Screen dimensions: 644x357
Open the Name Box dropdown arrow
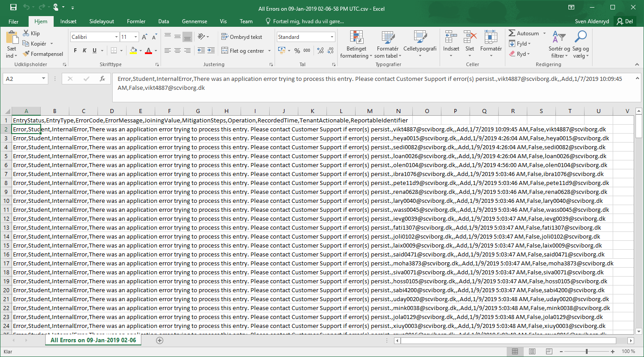click(43, 79)
